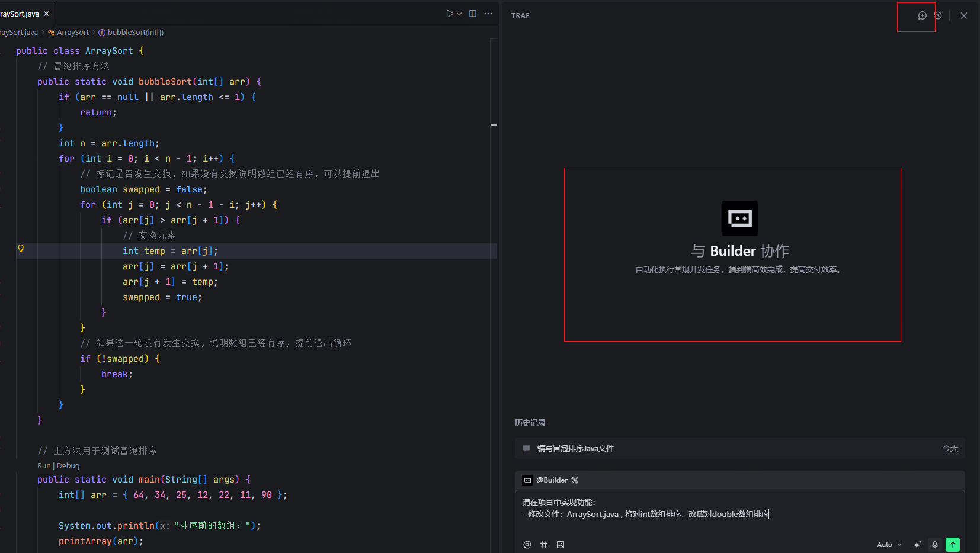The height and width of the screenshot is (553, 980).
Task: Select the ArraySort.java editor tab
Action: pyautogui.click(x=24, y=14)
